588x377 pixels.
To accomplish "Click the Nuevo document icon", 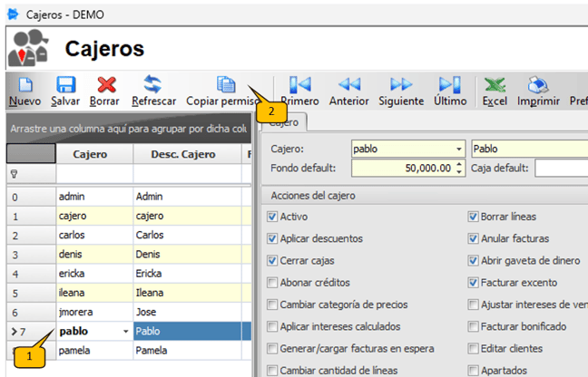I will [x=25, y=84].
